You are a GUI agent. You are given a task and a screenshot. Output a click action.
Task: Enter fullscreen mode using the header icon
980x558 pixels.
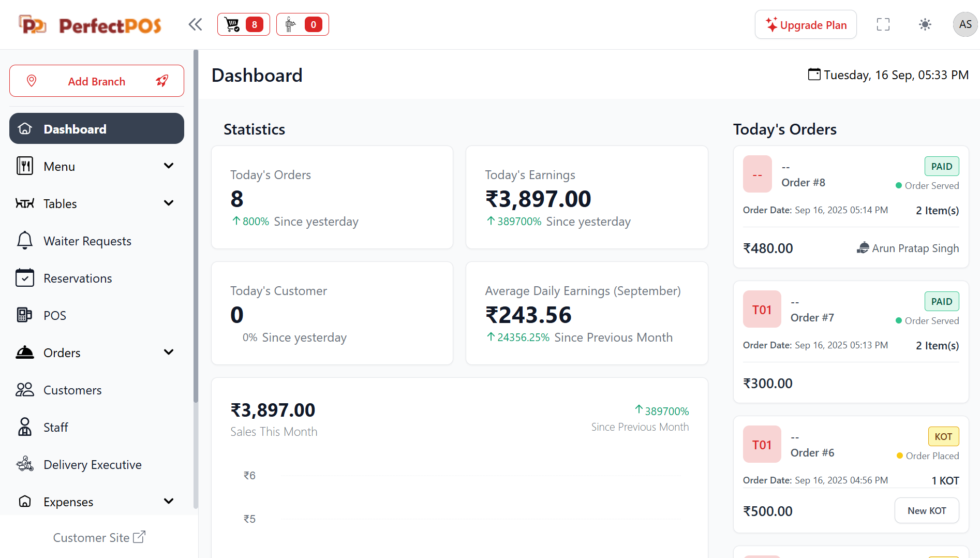tap(883, 24)
